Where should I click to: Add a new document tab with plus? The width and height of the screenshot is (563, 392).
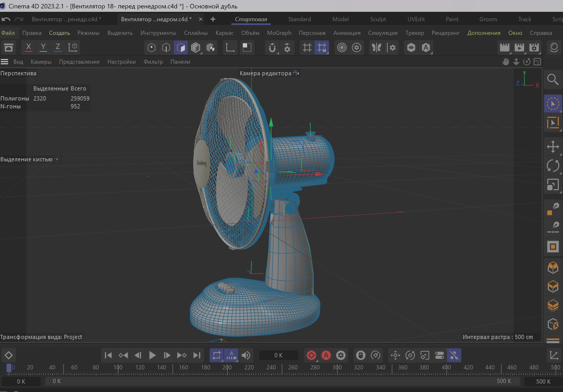[213, 19]
